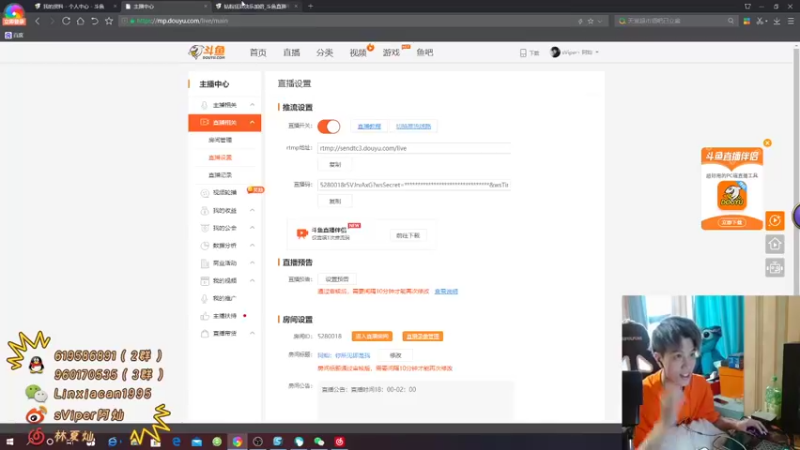Open the 鱼吧 nav item

tap(424, 53)
